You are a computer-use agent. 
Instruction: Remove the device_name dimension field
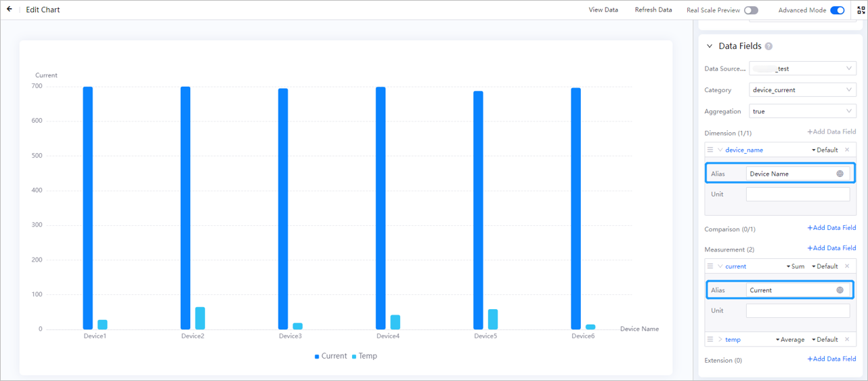pyautogui.click(x=847, y=150)
